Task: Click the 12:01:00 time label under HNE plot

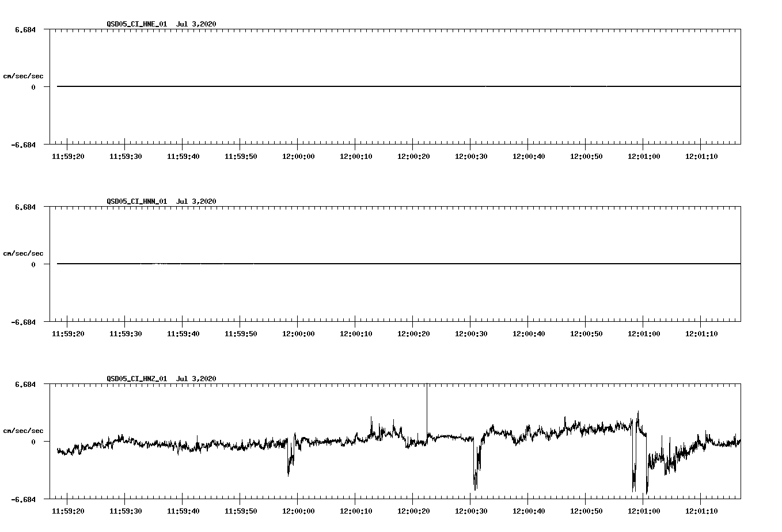Action: click(x=644, y=156)
